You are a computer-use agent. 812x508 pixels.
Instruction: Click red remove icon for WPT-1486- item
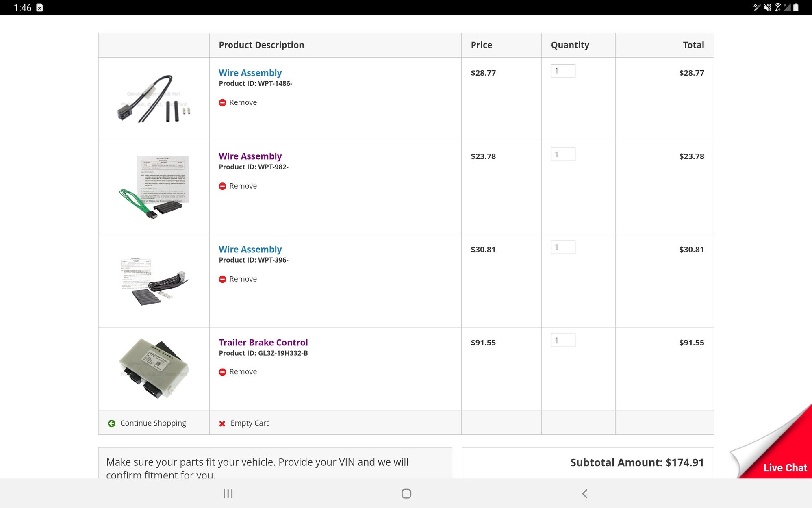point(222,103)
